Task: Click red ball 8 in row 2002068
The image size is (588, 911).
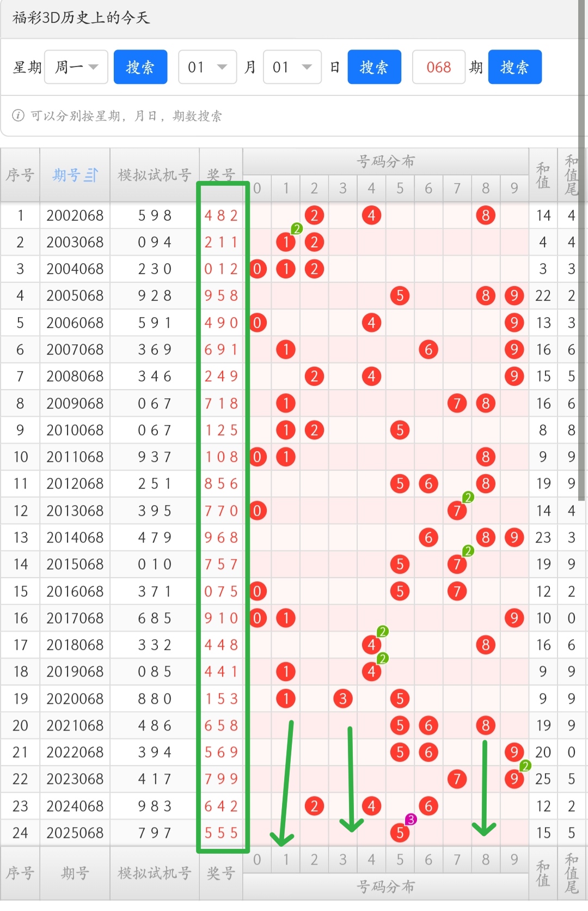Action: (486, 216)
